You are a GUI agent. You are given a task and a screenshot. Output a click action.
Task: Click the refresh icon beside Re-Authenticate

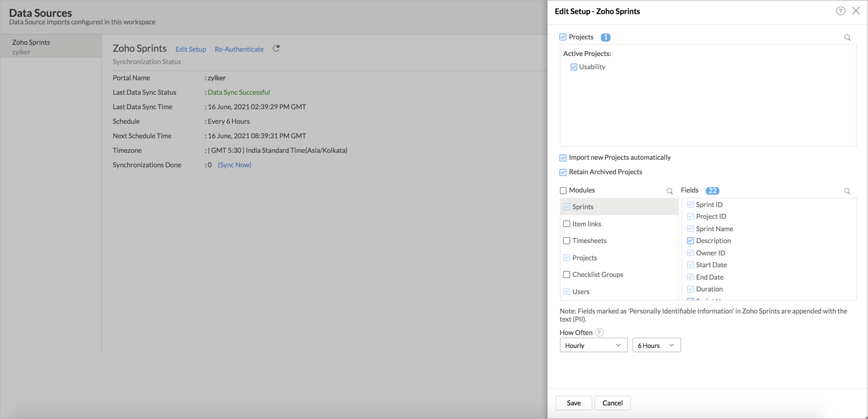pos(276,48)
